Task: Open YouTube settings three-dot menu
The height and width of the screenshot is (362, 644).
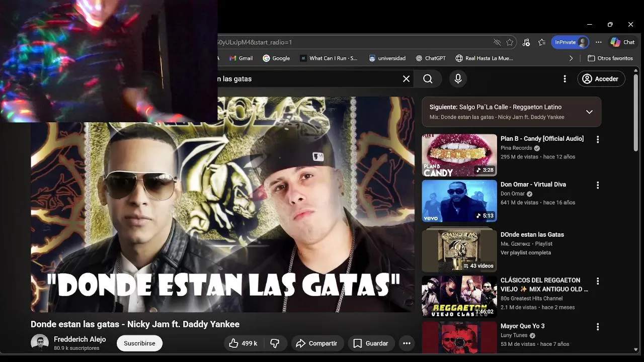Action: (565, 79)
